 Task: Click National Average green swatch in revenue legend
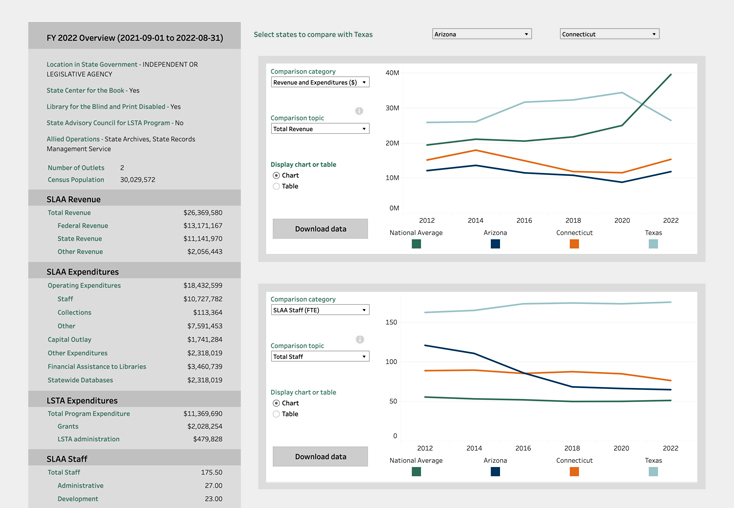(x=416, y=244)
